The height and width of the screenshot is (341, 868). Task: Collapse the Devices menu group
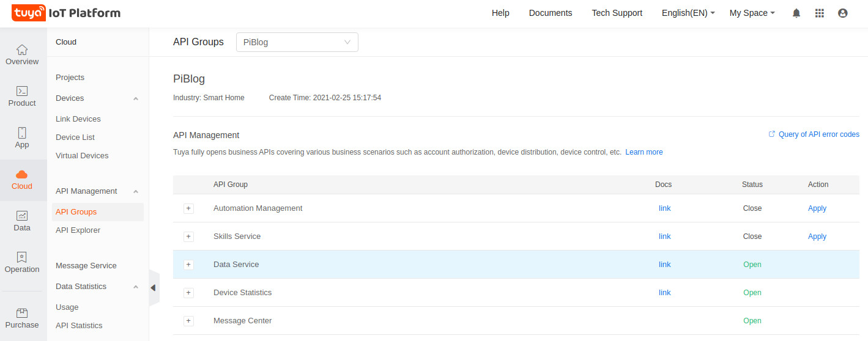tap(136, 98)
